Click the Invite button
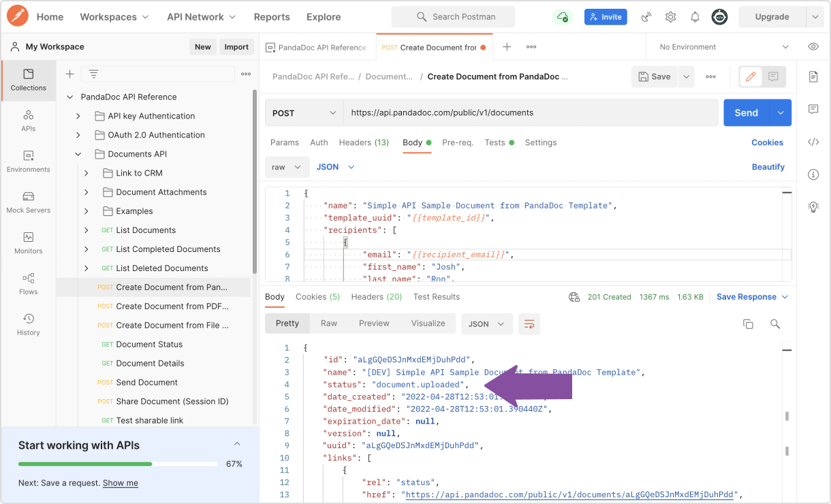Screen dimensions: 831x504 click(606, 17)
